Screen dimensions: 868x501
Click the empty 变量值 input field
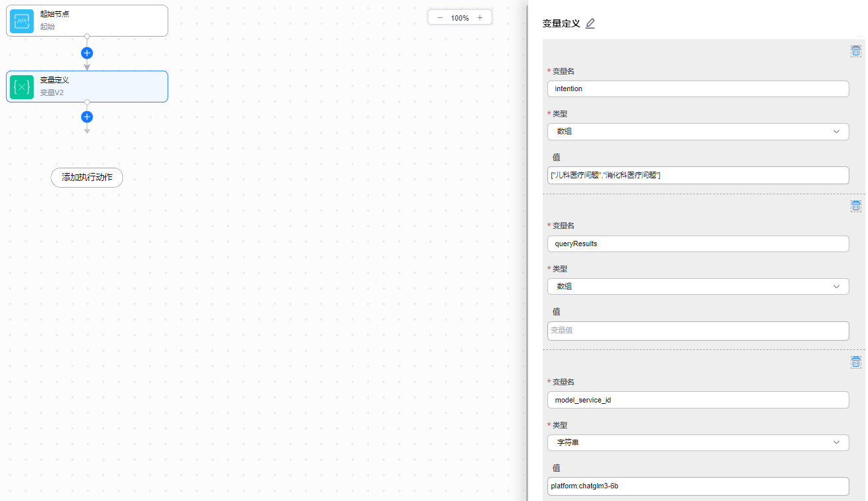point(698,331)
